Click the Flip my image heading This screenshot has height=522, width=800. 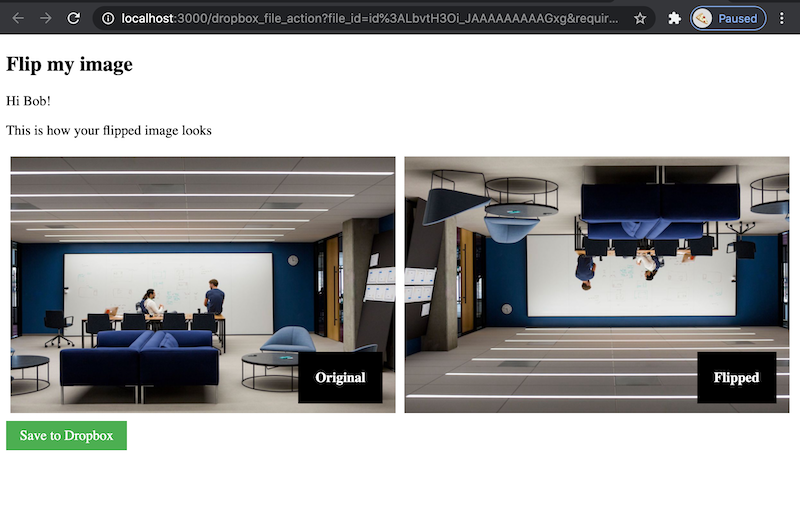click(x=69, y=65)
